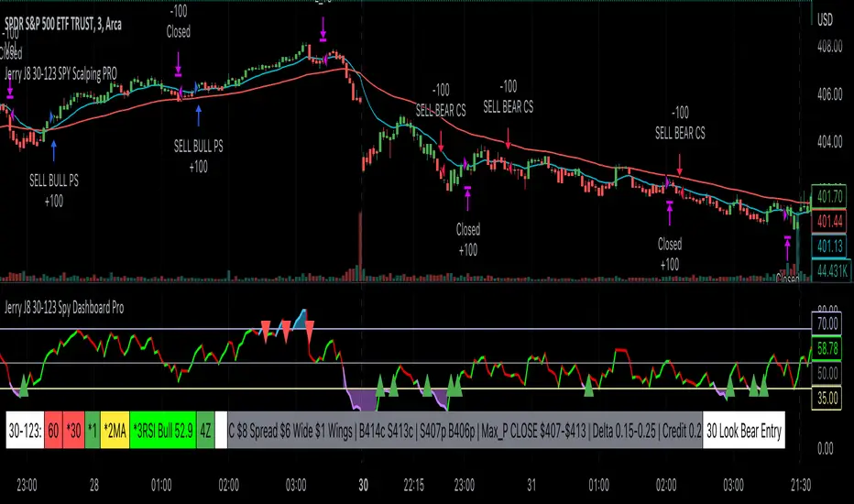854x504 pixels.
Task: Open the SPDR S&P 500 ETF TRUST symbol title
Action: pyautogui.click(x=63, y=24)
